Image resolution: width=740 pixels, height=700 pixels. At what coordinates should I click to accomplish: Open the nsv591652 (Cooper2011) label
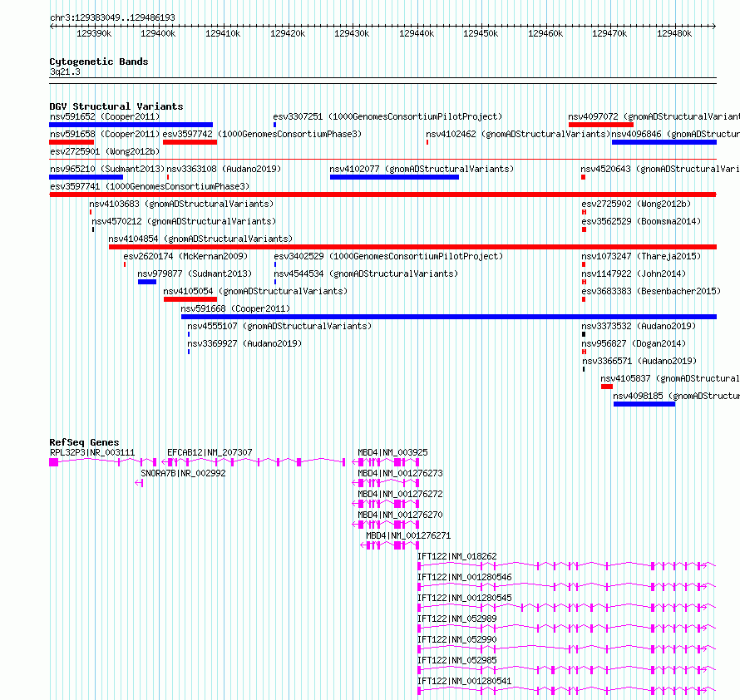(x=105, y=116)
